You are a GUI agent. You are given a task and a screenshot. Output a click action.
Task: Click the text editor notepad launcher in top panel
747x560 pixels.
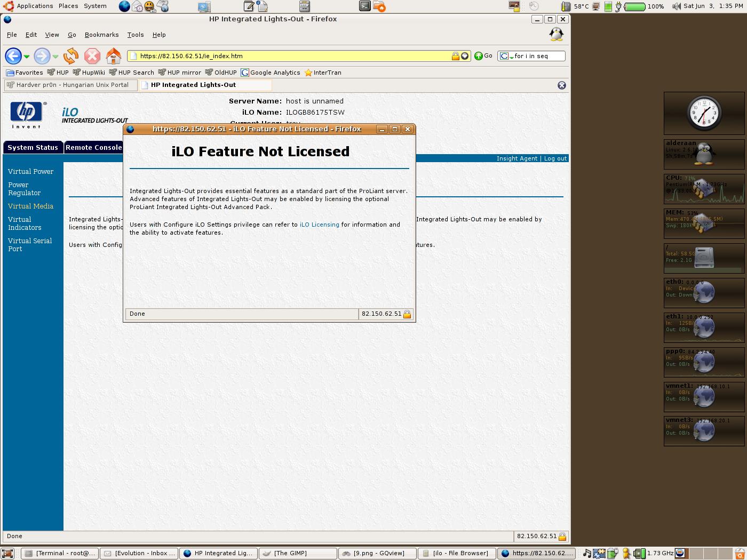tap(249, 6)
